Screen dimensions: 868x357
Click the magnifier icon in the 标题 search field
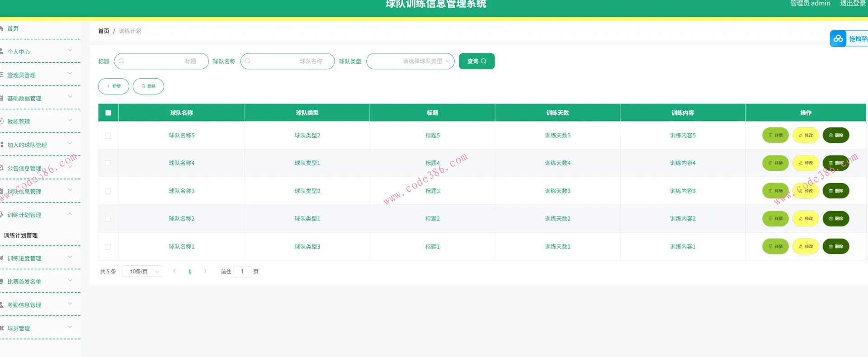pyautogui.click(x=121, y=61)
